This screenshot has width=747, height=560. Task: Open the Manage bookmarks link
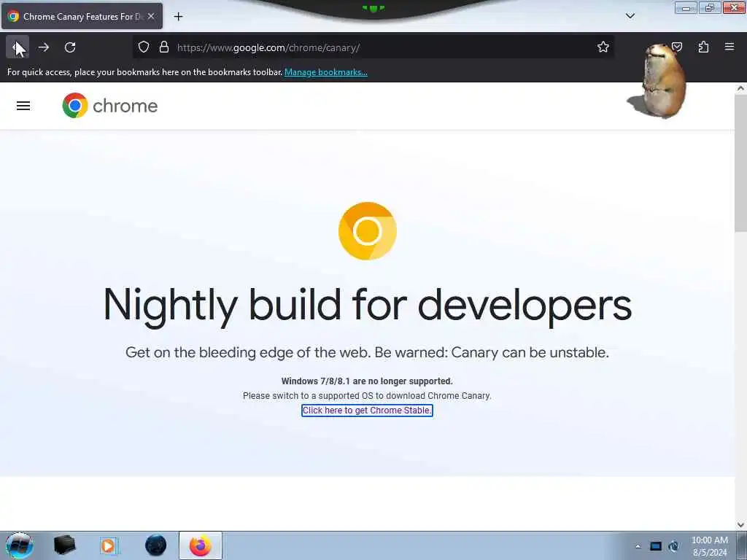326,72
